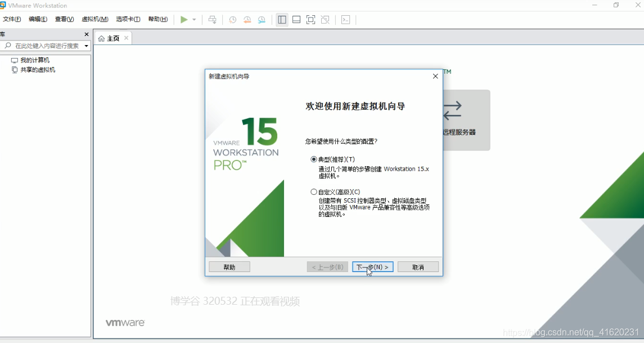Toggle the library sidebar view icon
The image size is (644, 343).
[x=282, y=20]
